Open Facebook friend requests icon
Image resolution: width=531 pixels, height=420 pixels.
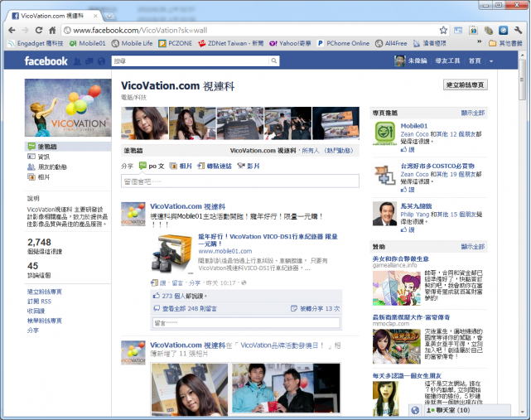point(77,61)
